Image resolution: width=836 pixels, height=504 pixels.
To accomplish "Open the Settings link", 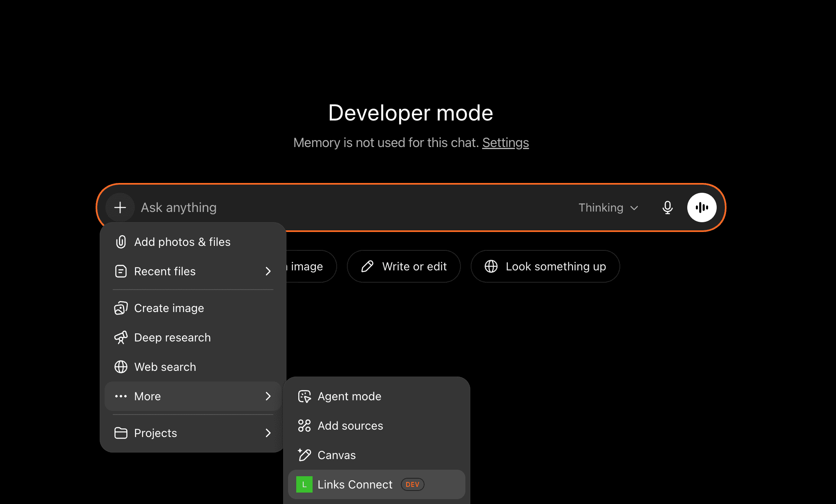I will click(x=505, y=143).
